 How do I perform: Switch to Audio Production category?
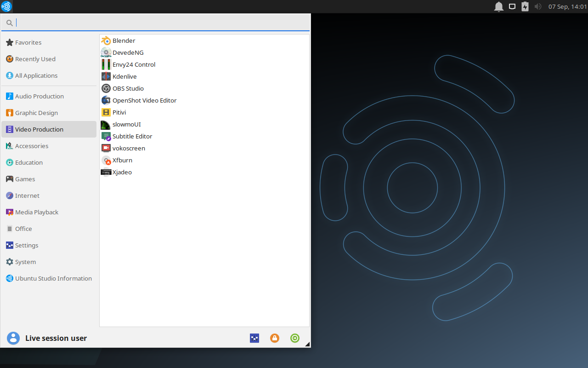[x=49, y=96]
